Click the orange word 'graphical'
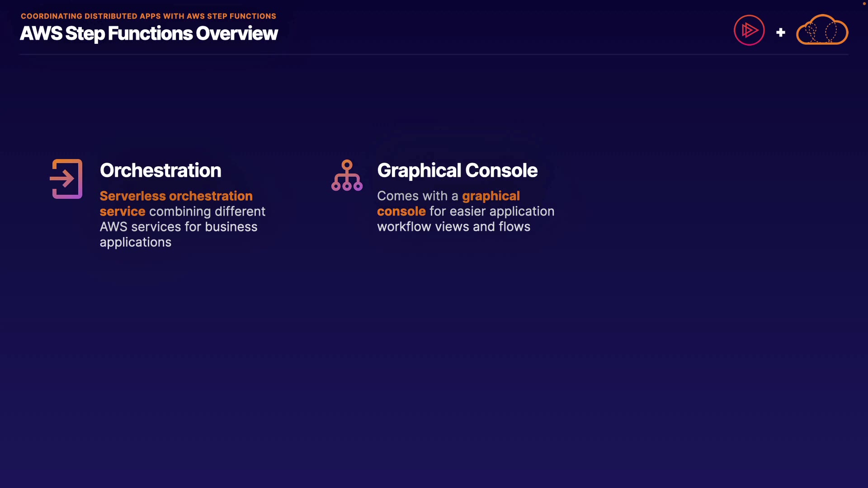This screenshot has width=868, height=488. coord(491,196)
